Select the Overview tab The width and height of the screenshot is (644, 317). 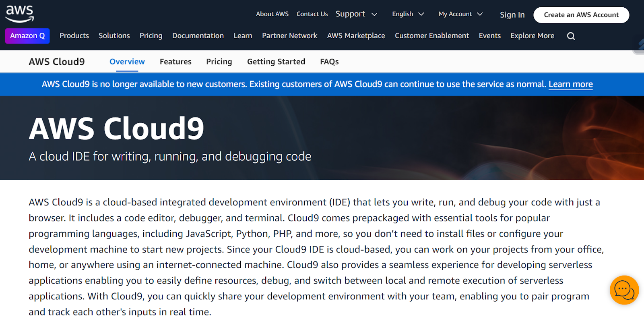tap(127, 62)
